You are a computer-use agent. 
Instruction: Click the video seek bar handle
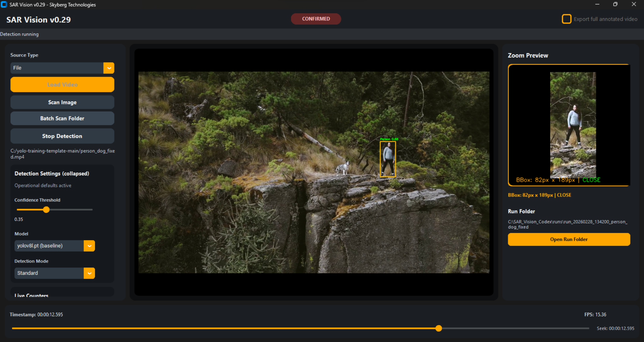439,328
